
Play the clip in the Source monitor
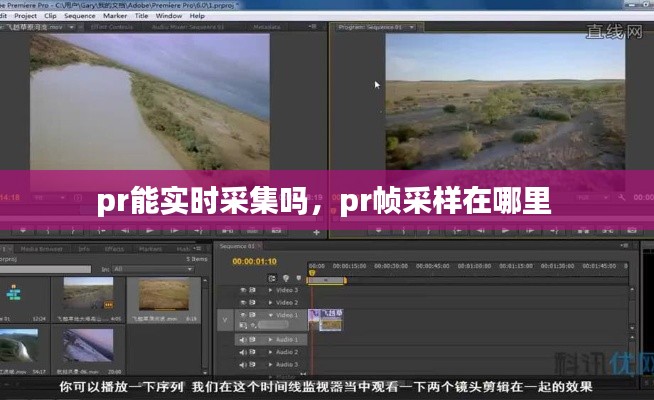pyautogui.click(x=149, y=230)
